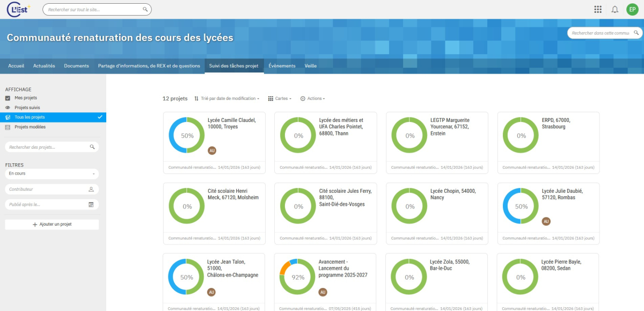The image size is (644, 311).
Task: Click the sort icon beside Trié par date
Action: (x=196, y=99)
